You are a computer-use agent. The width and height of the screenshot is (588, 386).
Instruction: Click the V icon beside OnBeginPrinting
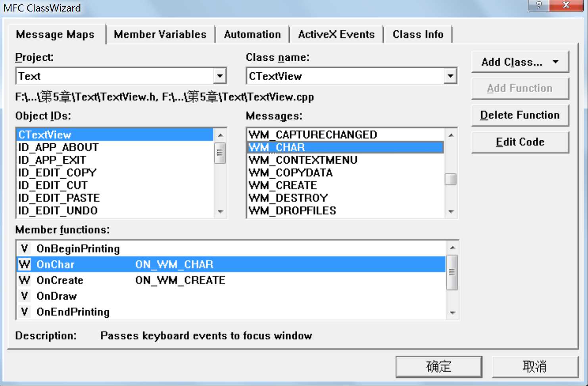[x=25, y=249]
